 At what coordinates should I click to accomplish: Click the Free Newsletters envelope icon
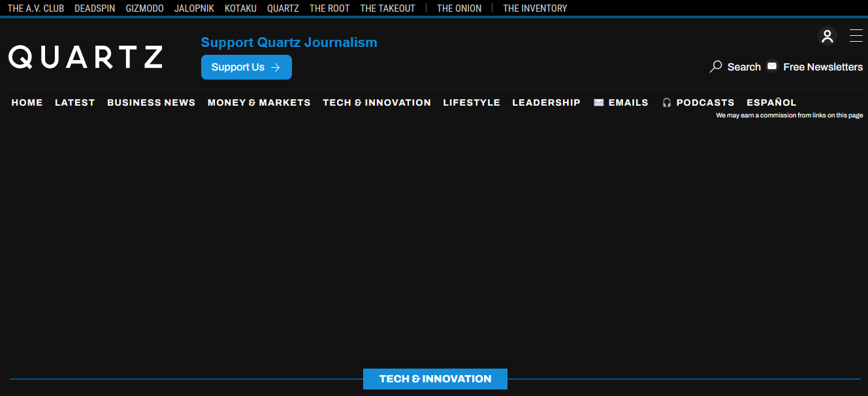(772, 67)
